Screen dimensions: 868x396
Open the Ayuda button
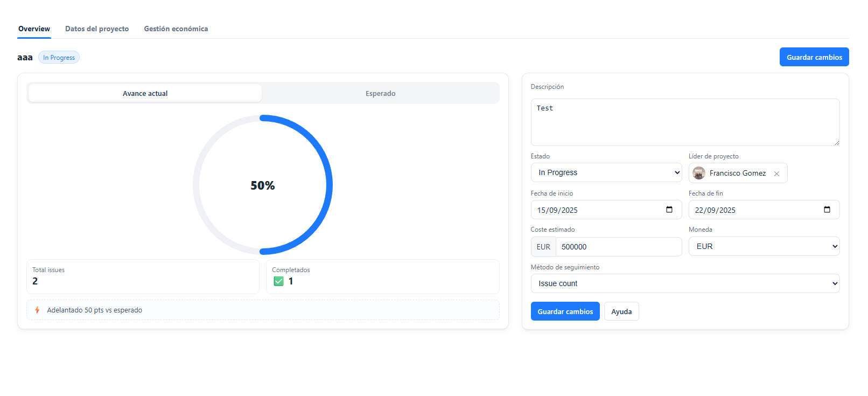coord(621,311)
